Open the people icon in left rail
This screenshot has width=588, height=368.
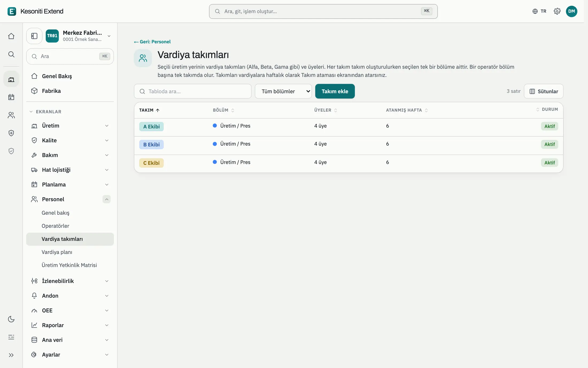coord(11,115)
